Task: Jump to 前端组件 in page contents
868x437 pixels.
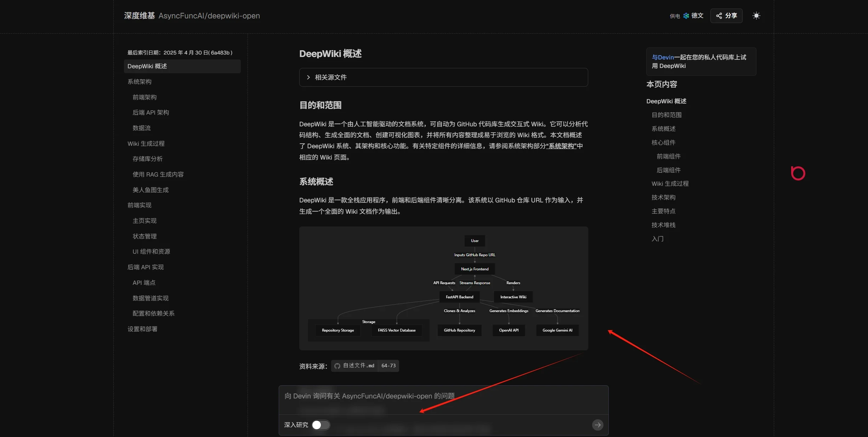Action: pos(669,156)
